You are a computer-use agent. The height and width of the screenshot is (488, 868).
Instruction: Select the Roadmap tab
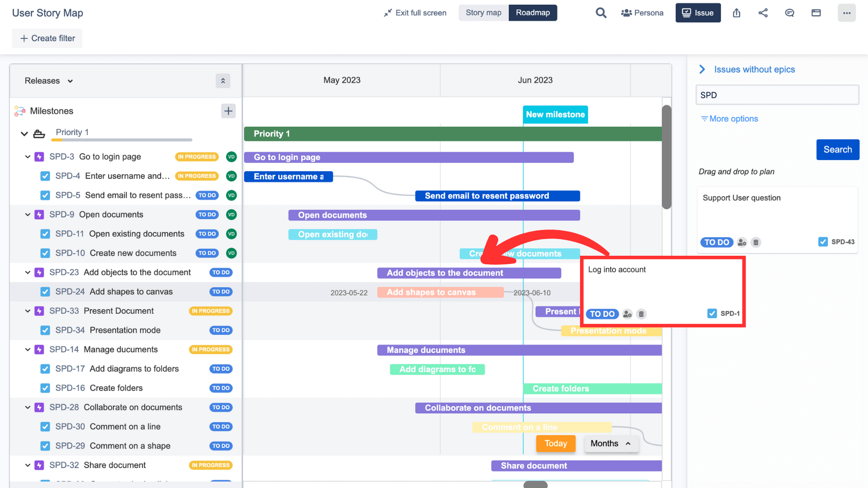point(533,13)
